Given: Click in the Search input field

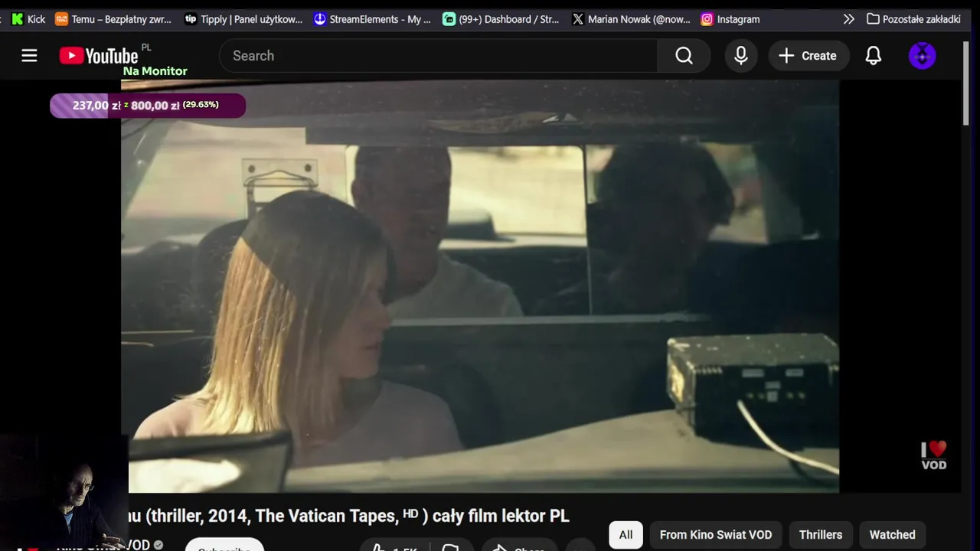Looking at the screenshot, I should coord(438,56).
